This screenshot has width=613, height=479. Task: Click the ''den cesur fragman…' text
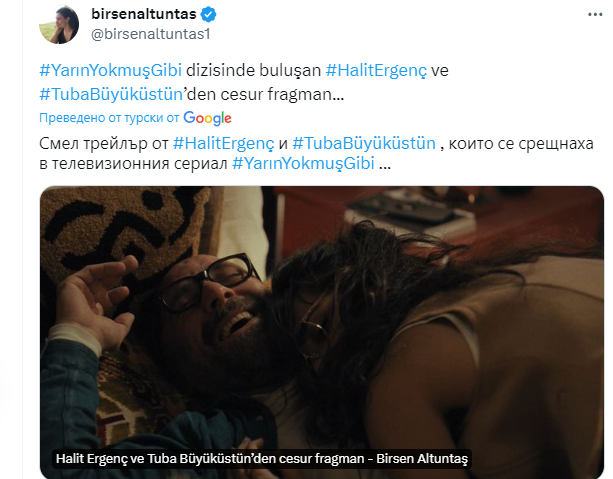click(264, 94)
